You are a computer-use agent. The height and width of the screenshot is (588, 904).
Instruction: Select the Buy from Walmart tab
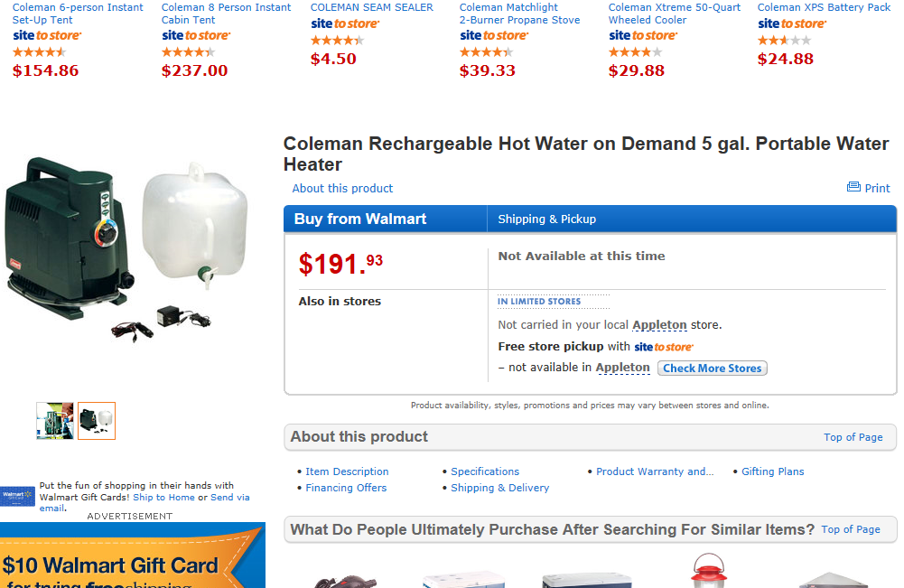tap(360, 219)
